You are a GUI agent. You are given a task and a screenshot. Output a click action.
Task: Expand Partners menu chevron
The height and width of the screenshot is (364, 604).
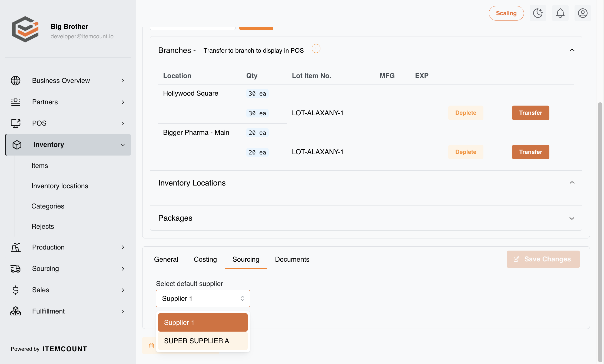pyautogui.click(x=123, y=102)
